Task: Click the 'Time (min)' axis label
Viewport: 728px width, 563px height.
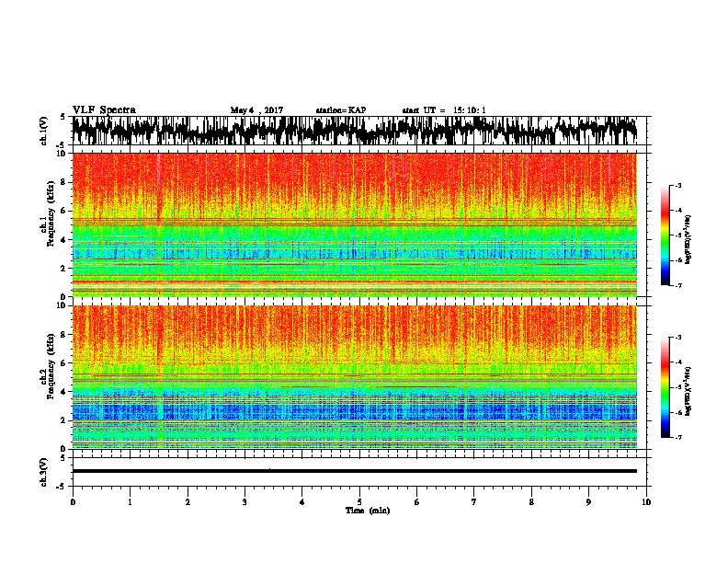Action: (x=368, y=511)
